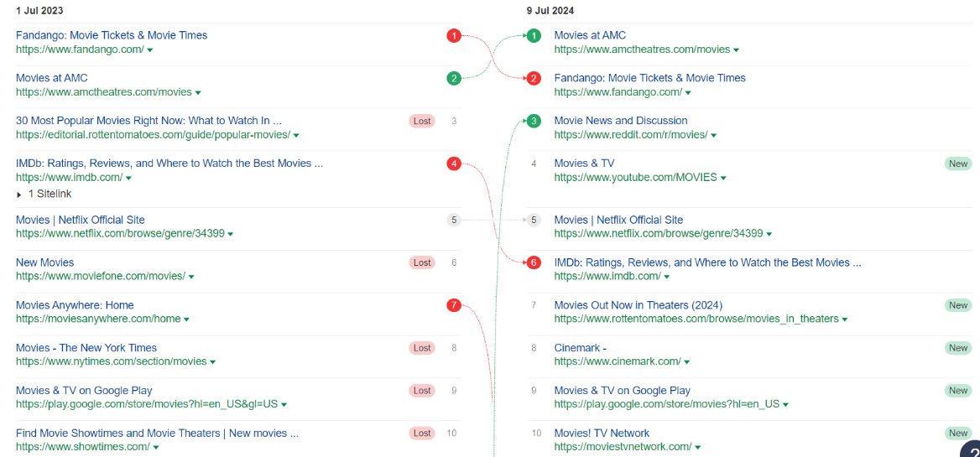This screenshot has width=980, height=457.
Task: Click red position 7 badge for Movies Anywhere
Action: (454, 305)
